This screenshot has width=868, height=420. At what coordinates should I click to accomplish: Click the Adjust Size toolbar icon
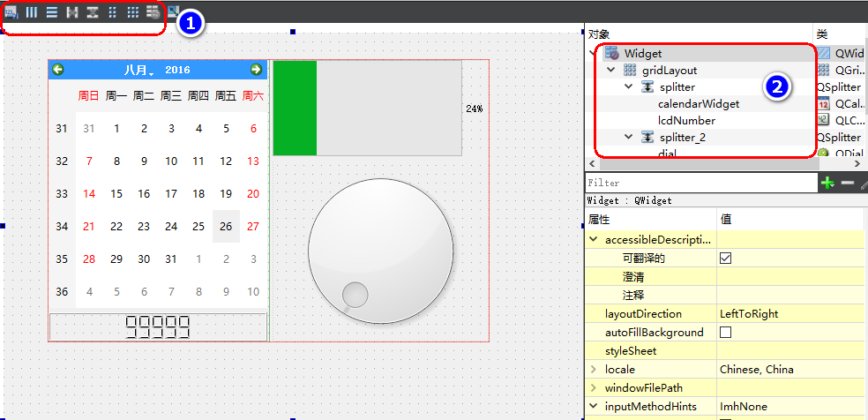click(x=173, y=11)
